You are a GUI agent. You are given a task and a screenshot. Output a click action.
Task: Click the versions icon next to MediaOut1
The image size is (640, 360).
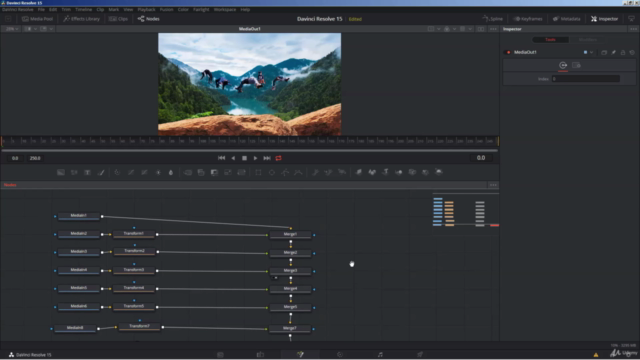pyautogui.click(x=604, y=52)
